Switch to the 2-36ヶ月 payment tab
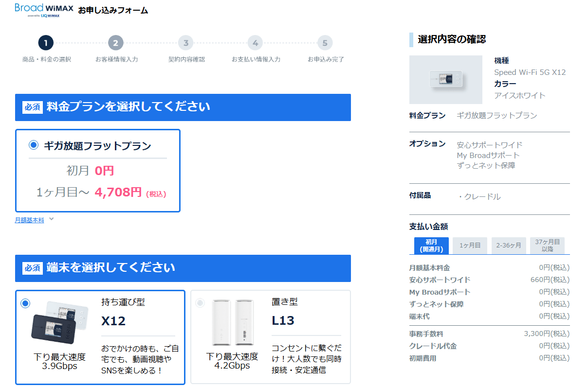The height and width of the screenshot is (387, 588). coord(509,246)
